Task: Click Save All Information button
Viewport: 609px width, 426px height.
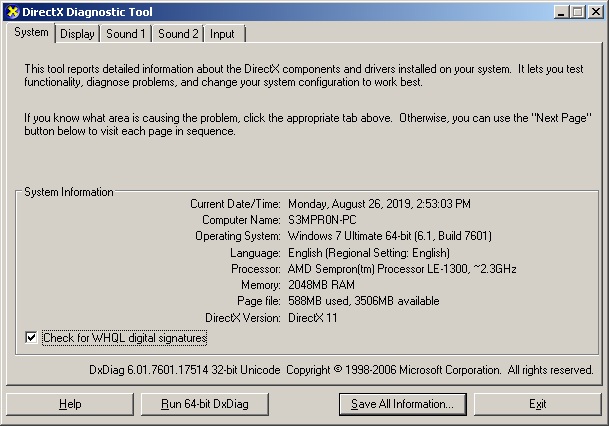Action: (403, 404)
